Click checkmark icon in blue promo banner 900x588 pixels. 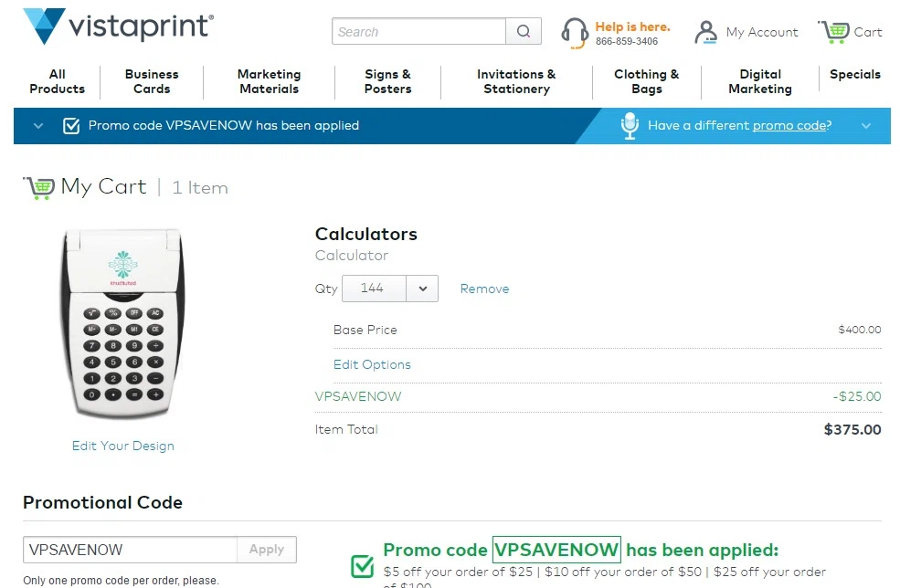pos(71,126)
